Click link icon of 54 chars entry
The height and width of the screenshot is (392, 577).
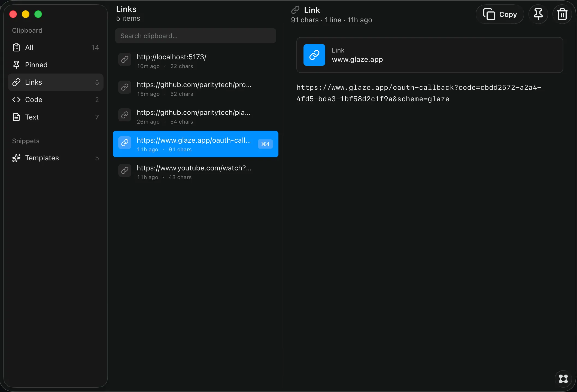coord(125,115)
